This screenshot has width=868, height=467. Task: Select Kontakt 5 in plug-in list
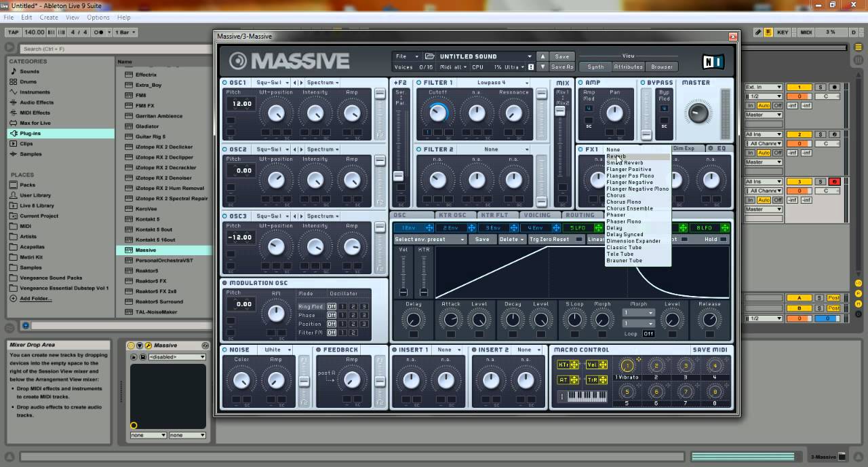(148, 219)
